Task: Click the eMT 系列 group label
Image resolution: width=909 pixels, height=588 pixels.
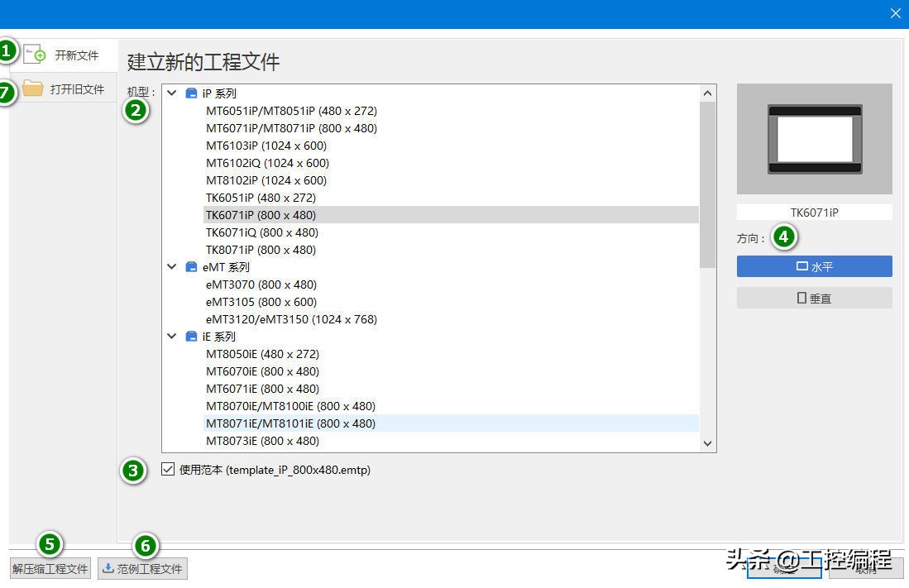Action: pos(226,267)
